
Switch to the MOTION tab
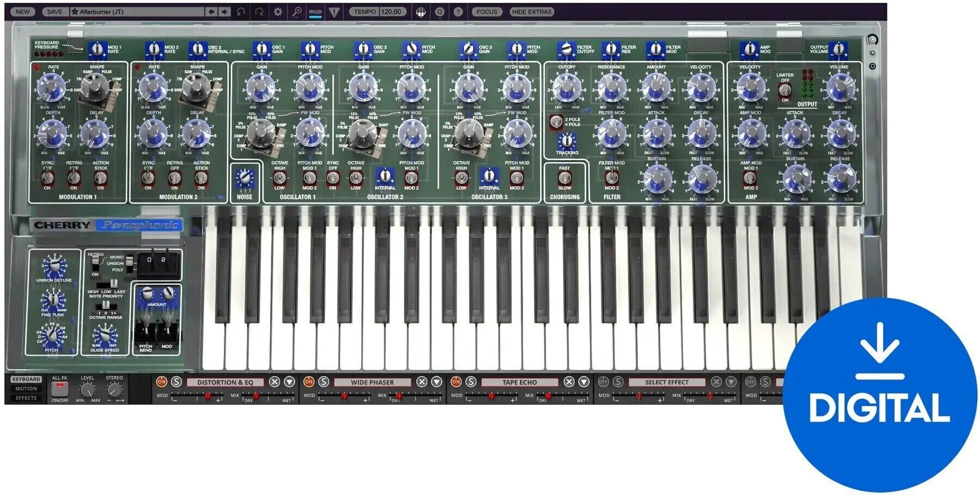click(26, 388)
